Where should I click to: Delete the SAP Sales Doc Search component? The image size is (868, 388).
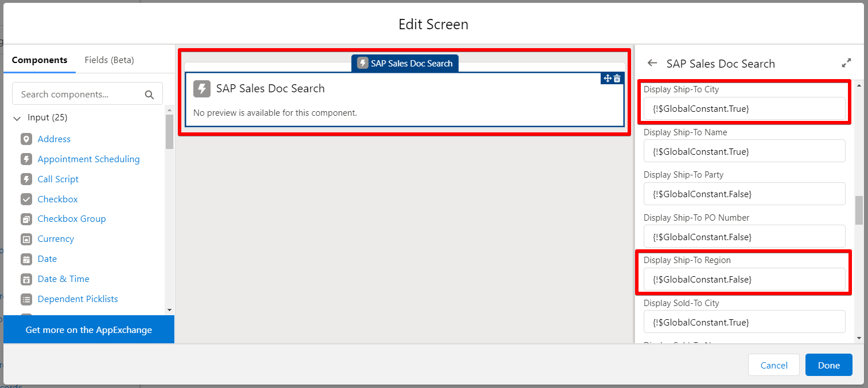[x=617, y=79]
